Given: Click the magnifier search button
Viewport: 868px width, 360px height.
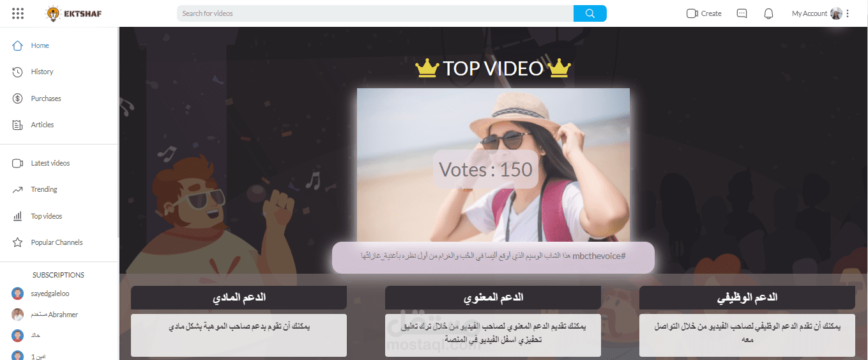Looking at the screenshot, I should tap(590, 13).
